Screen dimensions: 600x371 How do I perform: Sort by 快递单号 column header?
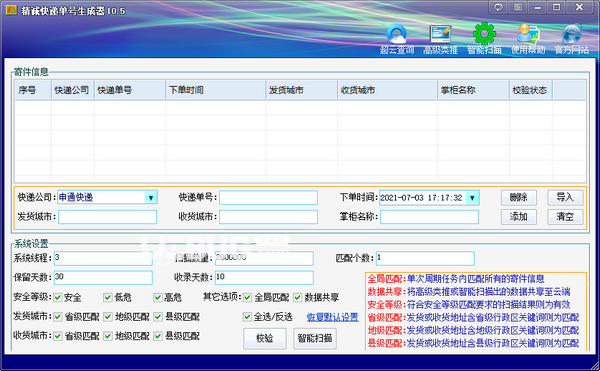click(130, 90)
